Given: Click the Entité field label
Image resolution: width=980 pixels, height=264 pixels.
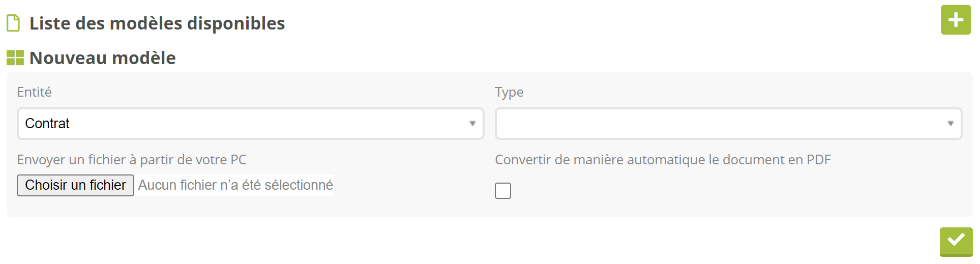Looking at the screenshot, I should click(35, 92).
